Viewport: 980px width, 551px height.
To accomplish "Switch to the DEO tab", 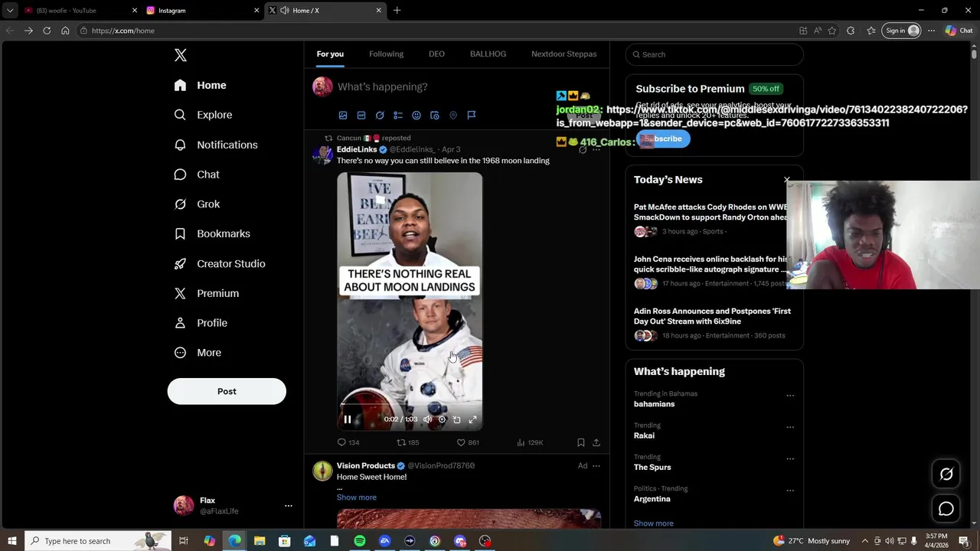I will click(x=436, y=54).
